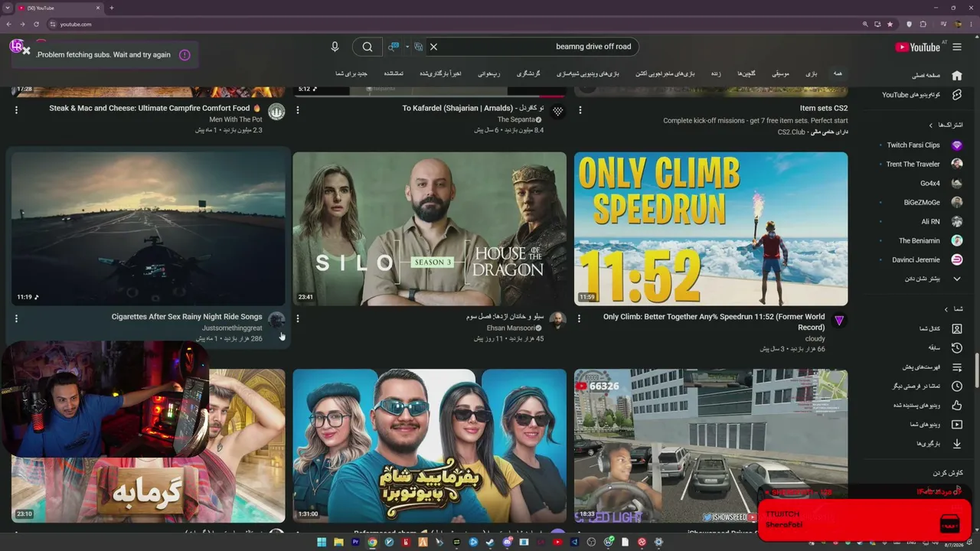
Task: Click the Men With The Pot channel avatar
Action: 276,112
